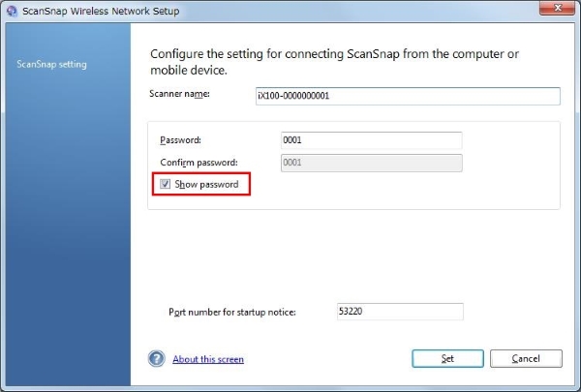Click the Port number for startup notice label
The height and width of the screenshot is (392, 581).
coord(232,312)
